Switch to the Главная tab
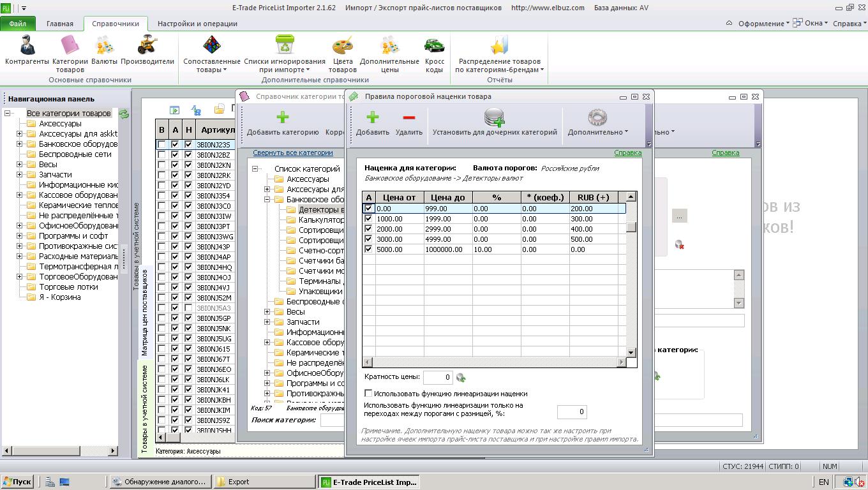This screenshot has width=868, height=490. pos(60,24)
